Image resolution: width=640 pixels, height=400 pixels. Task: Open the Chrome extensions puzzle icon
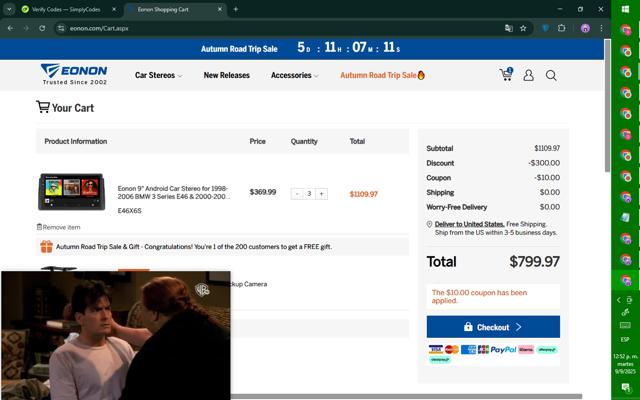[x=562, y=28]
